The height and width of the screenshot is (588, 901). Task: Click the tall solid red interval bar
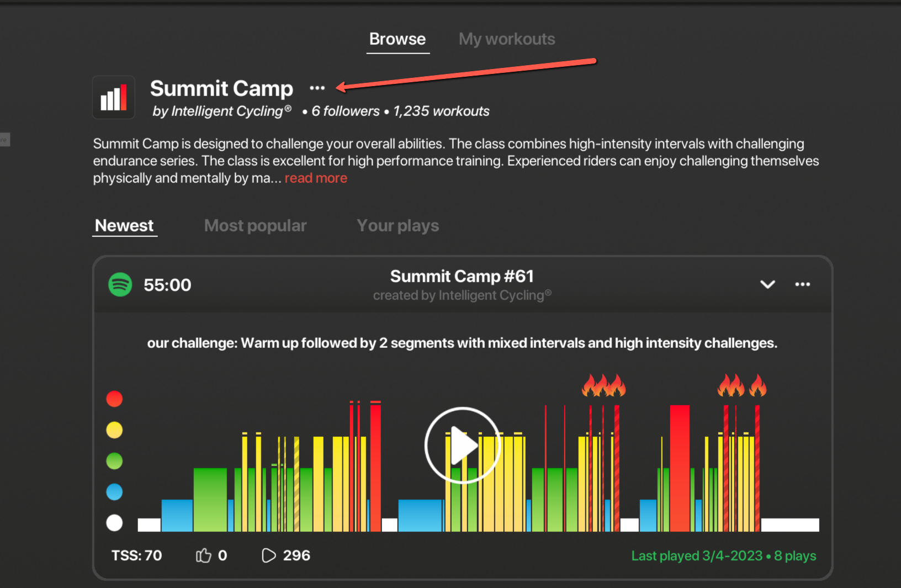pyautogui.click(x=680, y=468)
